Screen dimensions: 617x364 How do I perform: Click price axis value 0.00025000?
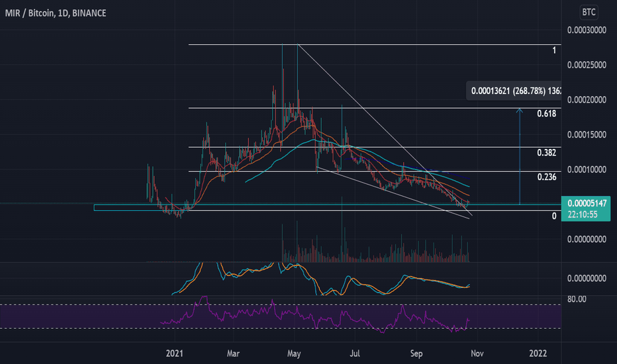click(587, 65)
